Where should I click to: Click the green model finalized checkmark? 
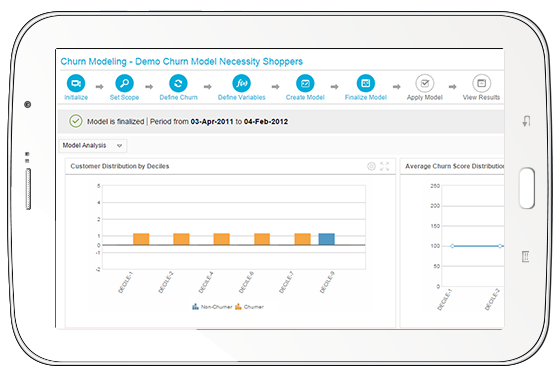click(x=76, y=121)
